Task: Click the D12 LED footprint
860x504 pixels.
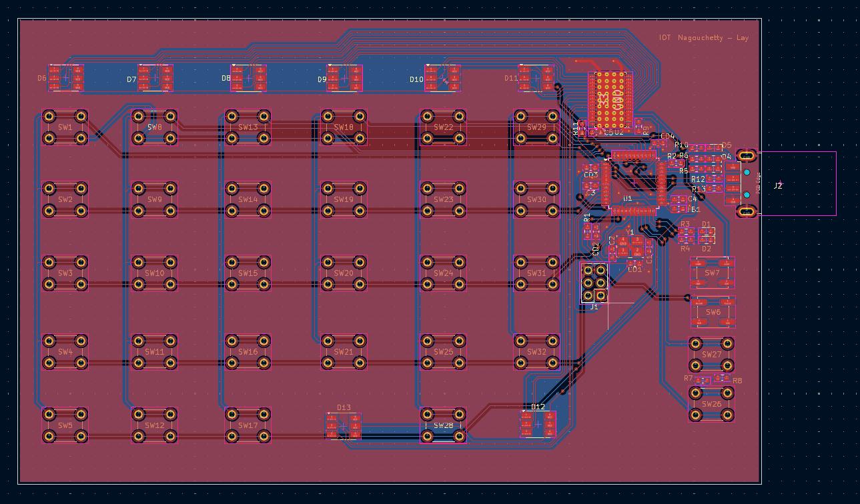Action: (538, 424)
